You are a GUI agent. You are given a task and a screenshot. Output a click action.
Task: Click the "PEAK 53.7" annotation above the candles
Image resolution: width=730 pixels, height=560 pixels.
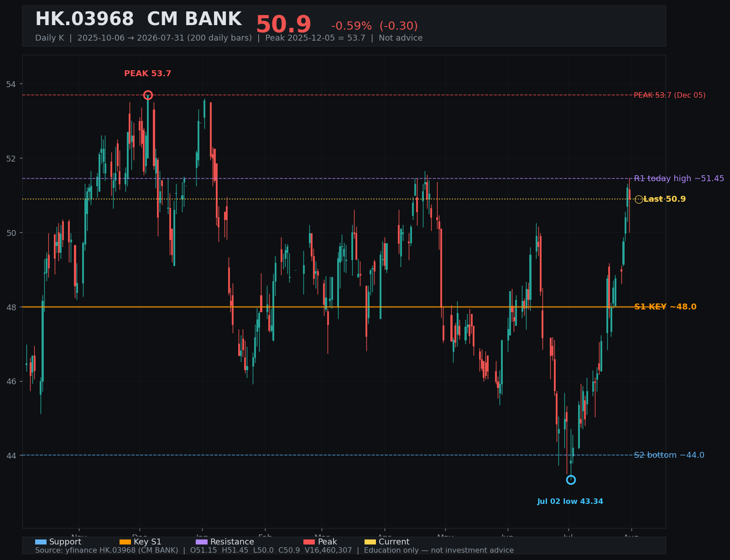pyautogui.click(x=148, y=73)
